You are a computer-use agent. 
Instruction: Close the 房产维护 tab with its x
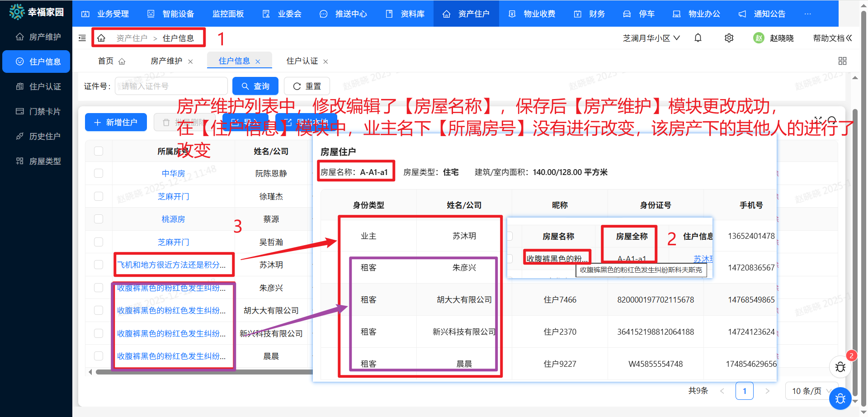190,62
